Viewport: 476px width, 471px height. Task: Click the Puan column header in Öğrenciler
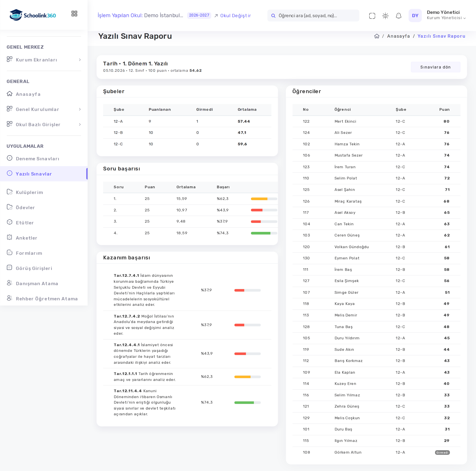click(444, 110)
